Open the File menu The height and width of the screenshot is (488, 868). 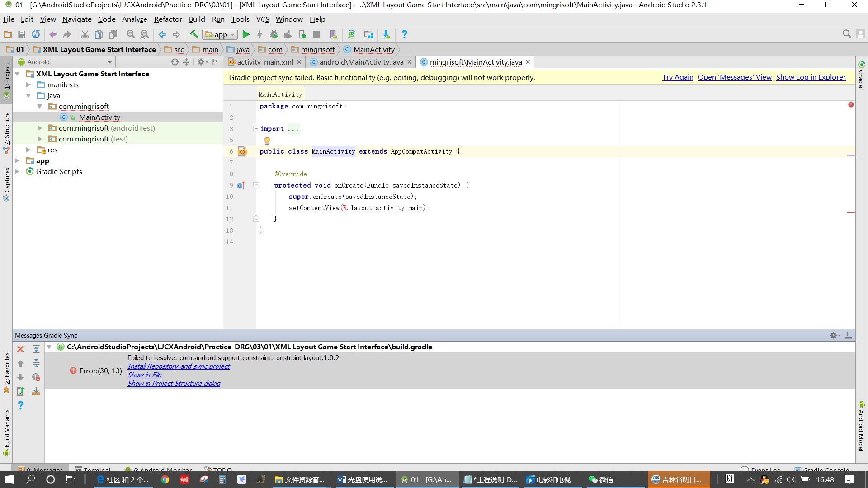point(9,19)
